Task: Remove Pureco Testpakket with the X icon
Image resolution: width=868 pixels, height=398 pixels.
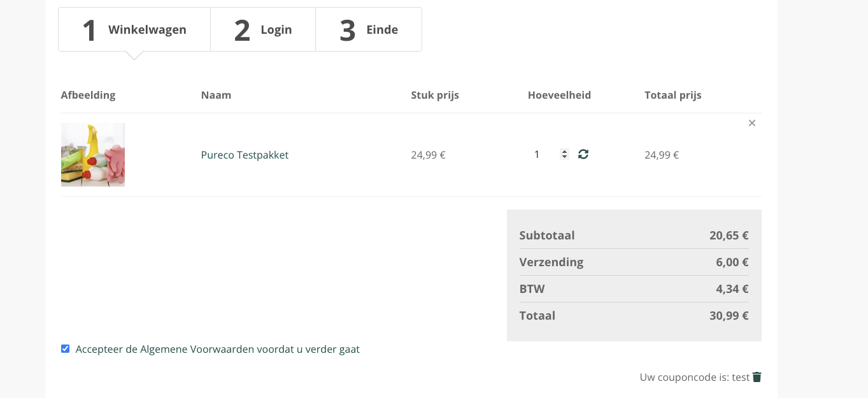Action: click(752, 123)
